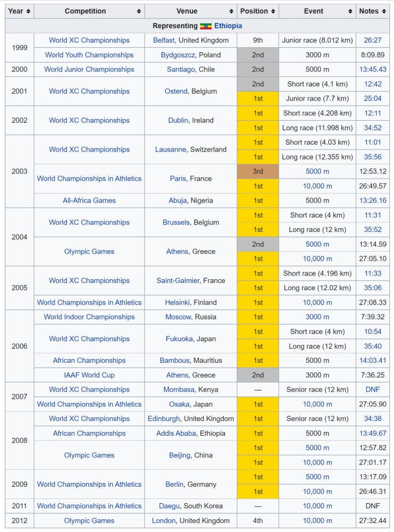394x532 pixels.
Task: Open Berlin venue link
Action: (174, 485)
